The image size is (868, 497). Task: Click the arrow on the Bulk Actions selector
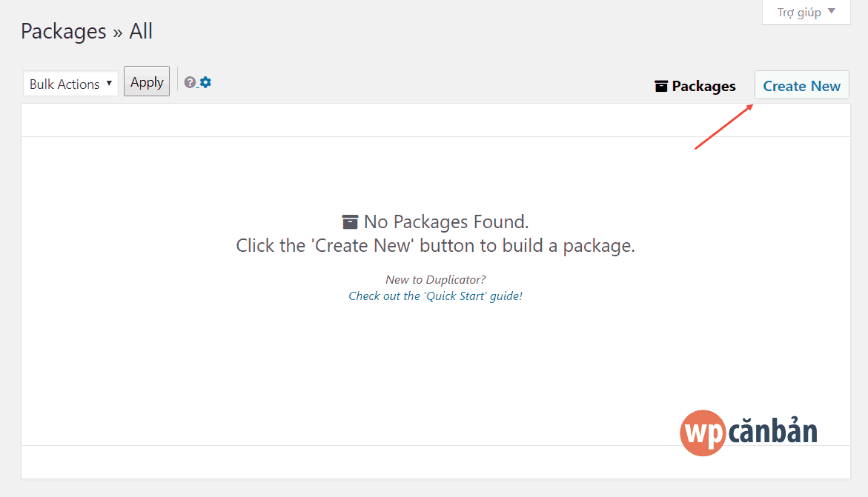click(110, 83)
